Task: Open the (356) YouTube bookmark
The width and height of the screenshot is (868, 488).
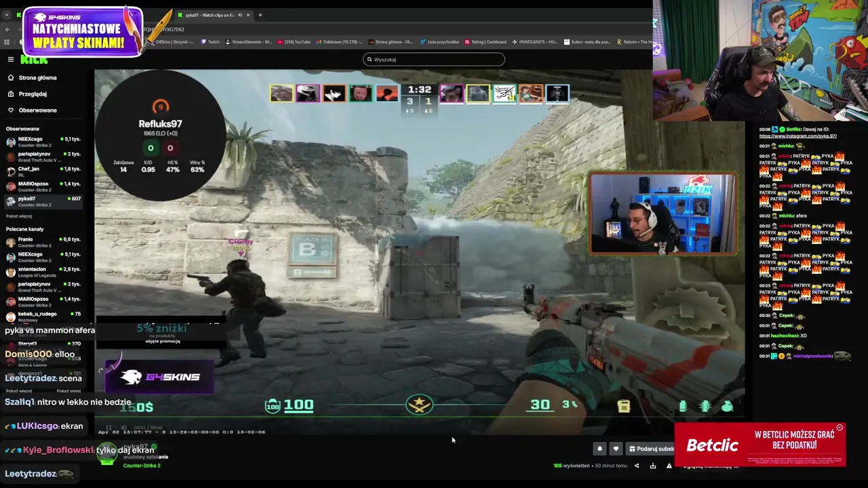Action: pyautogui.click(x=294, y=42)
